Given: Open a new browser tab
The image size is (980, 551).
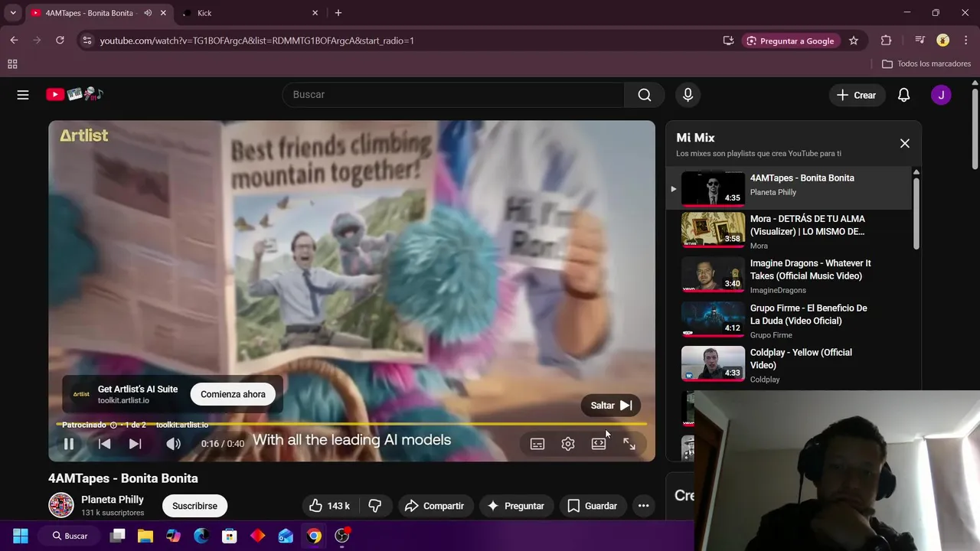Looking at the screenshot, I should click(338, 13).
